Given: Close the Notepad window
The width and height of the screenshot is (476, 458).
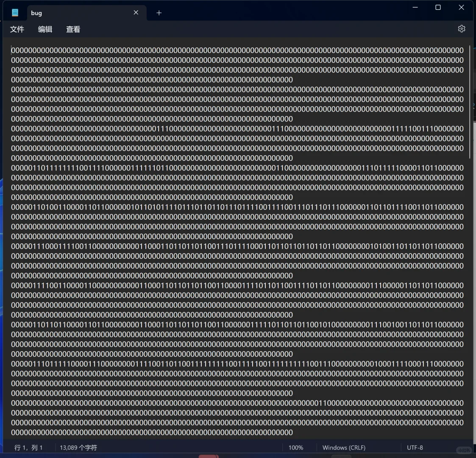Looking at the screenshot, I should coord(461,7).
